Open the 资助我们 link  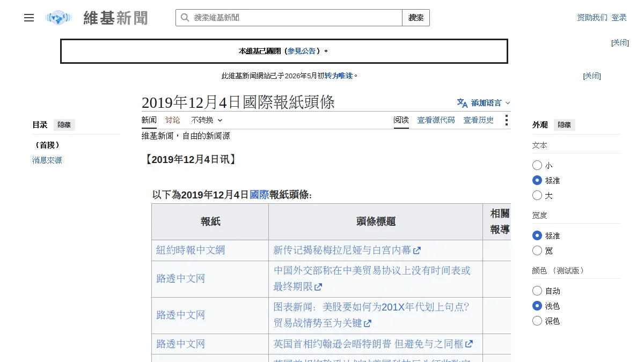[592, 18]
